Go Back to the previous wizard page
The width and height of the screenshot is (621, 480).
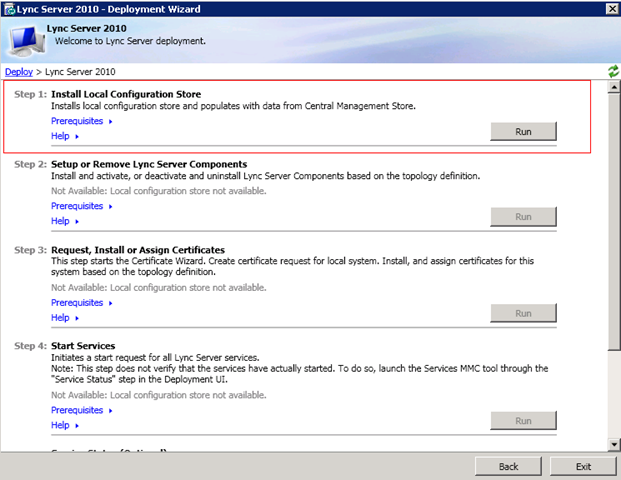tap(508, 467)
